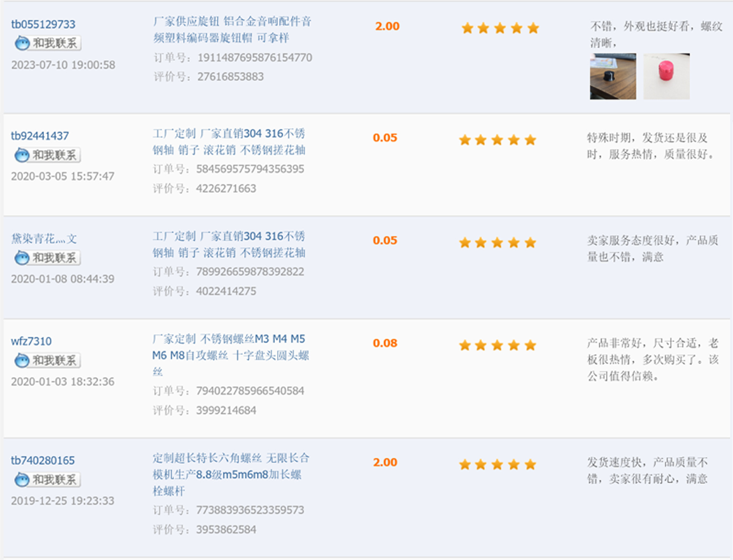This screenshot has width=733, height=560.
Task: Open reviewer profile wfz7310
Action: (31, 341)
